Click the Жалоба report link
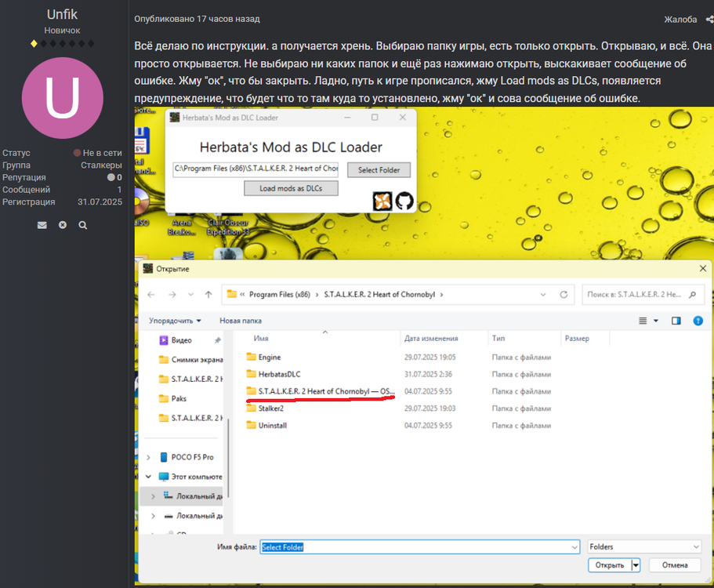Image resolution: width=714 pixels, height=588 pixels. 680,19
